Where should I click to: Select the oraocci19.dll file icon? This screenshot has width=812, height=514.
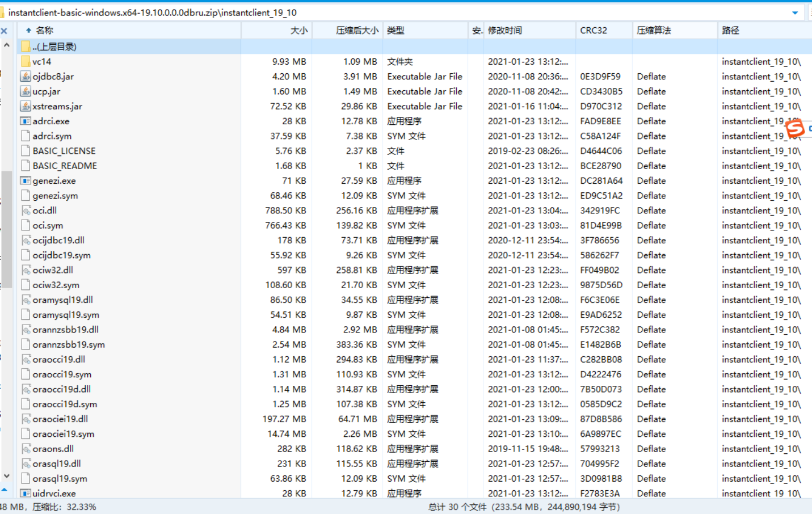pyautogui.click(x=26, y=359)
